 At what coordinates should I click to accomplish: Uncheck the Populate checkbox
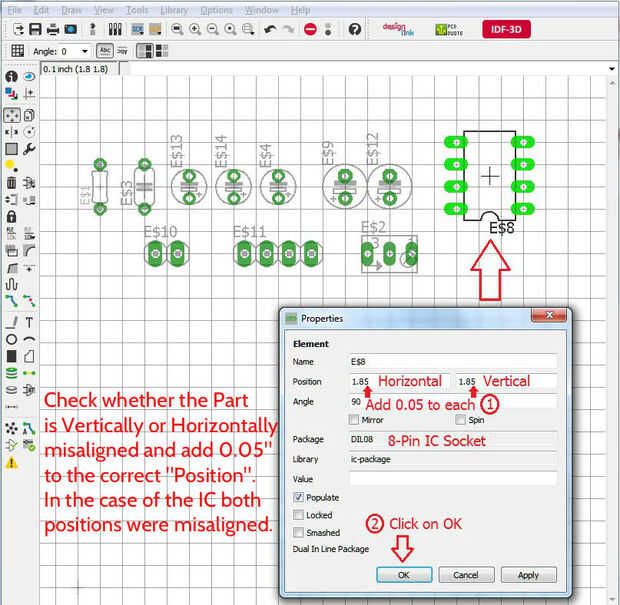point(299,497)
